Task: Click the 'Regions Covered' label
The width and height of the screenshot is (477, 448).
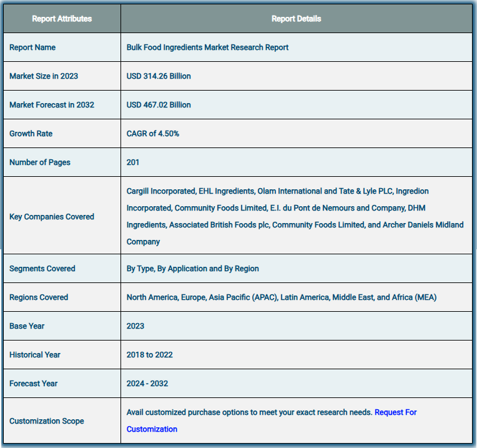Action: tap(39, 297)
